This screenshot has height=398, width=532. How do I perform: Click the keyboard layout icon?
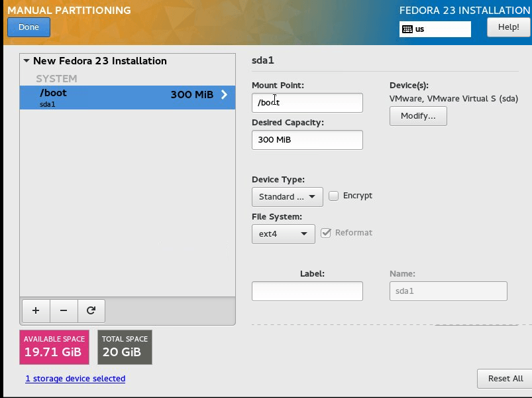[x=407, y=29]
